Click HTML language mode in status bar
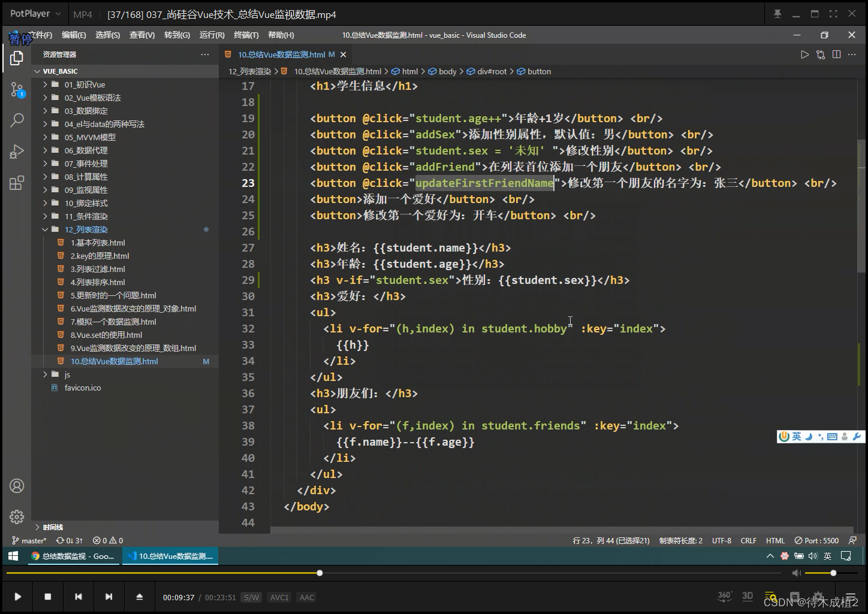Viewport: 868px width, 614px height. coord(775,540)
